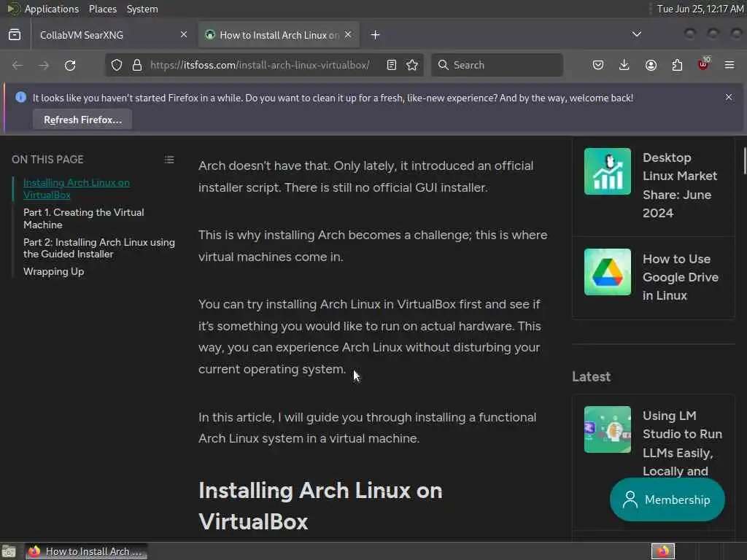Open tracking protection shield icon
This screenshot has width=747, height=560.
click(117, 65)
